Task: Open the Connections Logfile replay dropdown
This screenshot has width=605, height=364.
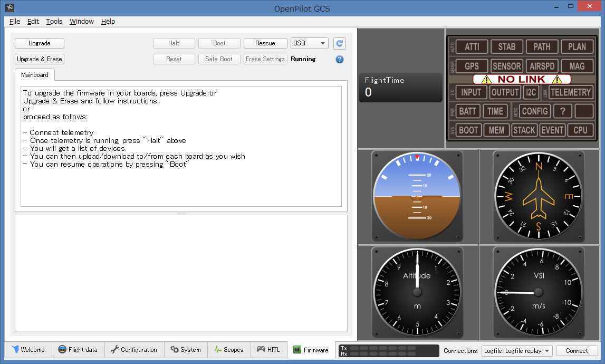Action: 516,351
